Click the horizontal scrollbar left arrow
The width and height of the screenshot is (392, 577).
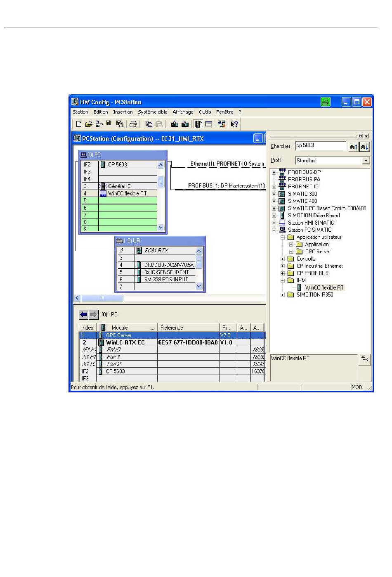pos(77,298)
